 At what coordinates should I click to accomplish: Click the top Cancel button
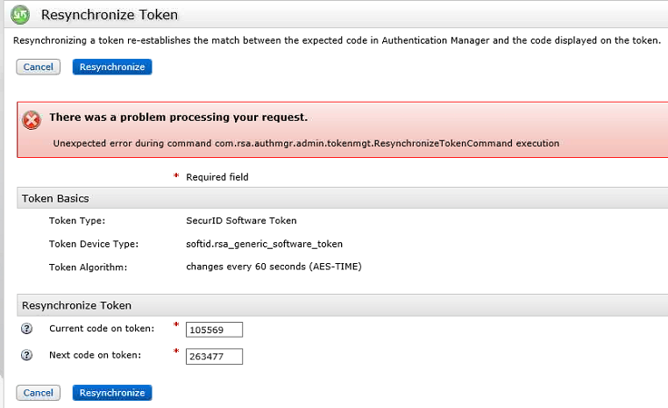(x=38, y=67)
